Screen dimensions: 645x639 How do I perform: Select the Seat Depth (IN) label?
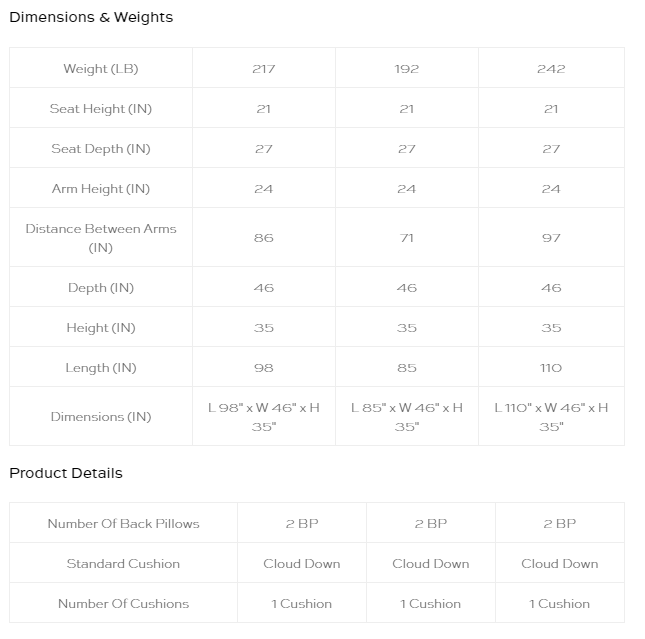coord(101,149)
